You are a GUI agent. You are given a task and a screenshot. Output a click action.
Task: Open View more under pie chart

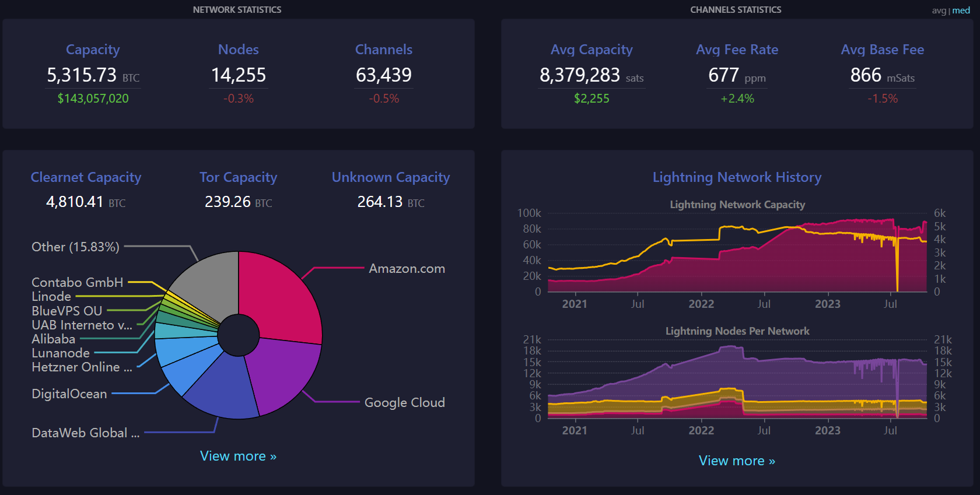238,456
